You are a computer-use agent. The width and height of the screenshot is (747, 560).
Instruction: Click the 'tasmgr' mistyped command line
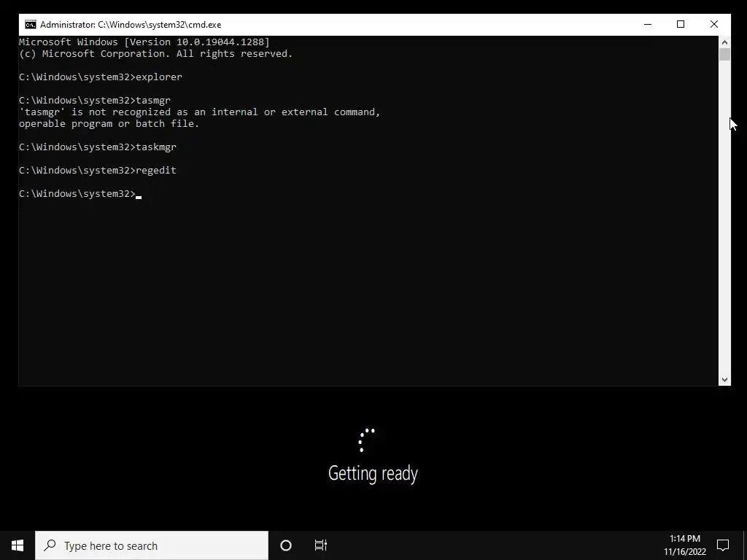click(x=95, y=101)
